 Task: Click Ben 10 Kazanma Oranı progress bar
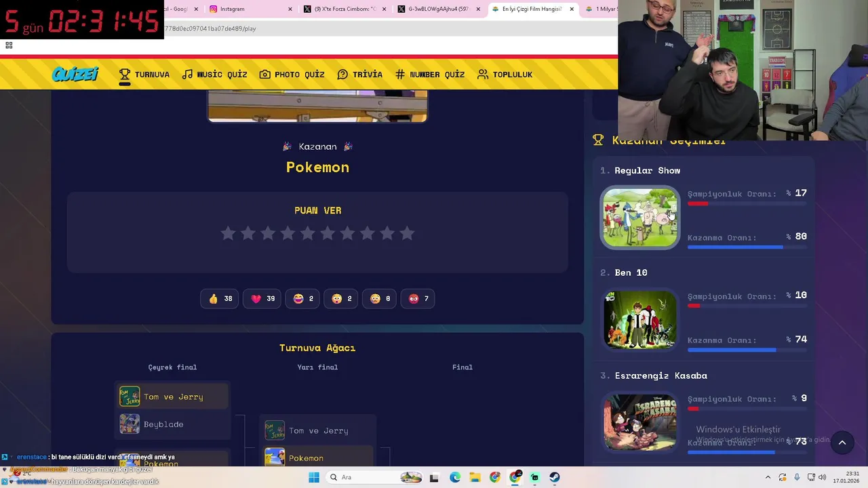(747, 350)
